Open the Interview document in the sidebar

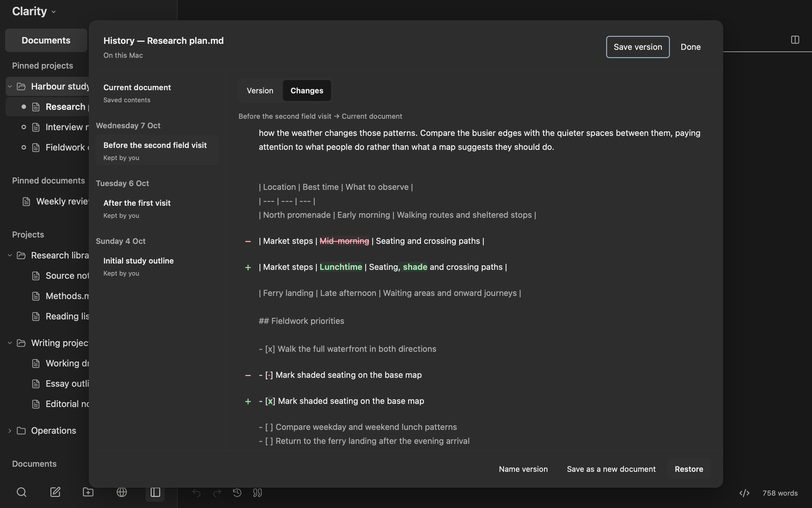[x=47, y=127]
